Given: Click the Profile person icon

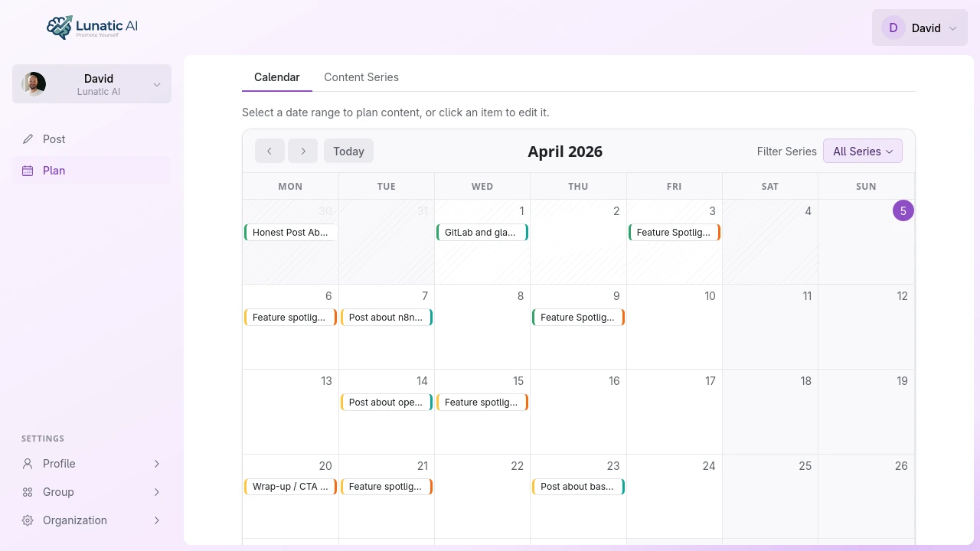Looking at the screenshot, I should coord(28,464).
